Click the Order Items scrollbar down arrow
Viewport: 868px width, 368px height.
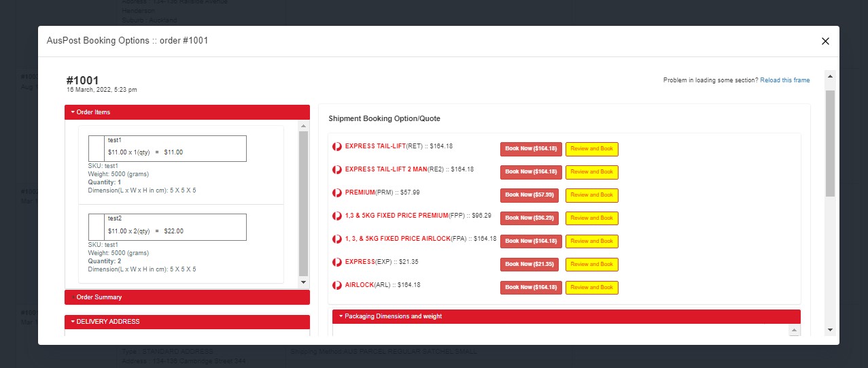point(304,282)
